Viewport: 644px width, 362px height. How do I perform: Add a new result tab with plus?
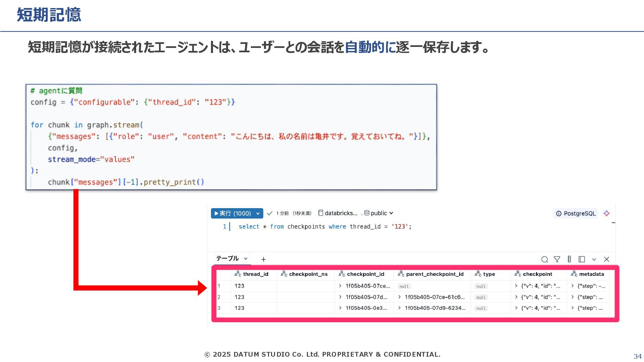coord(263,259)
